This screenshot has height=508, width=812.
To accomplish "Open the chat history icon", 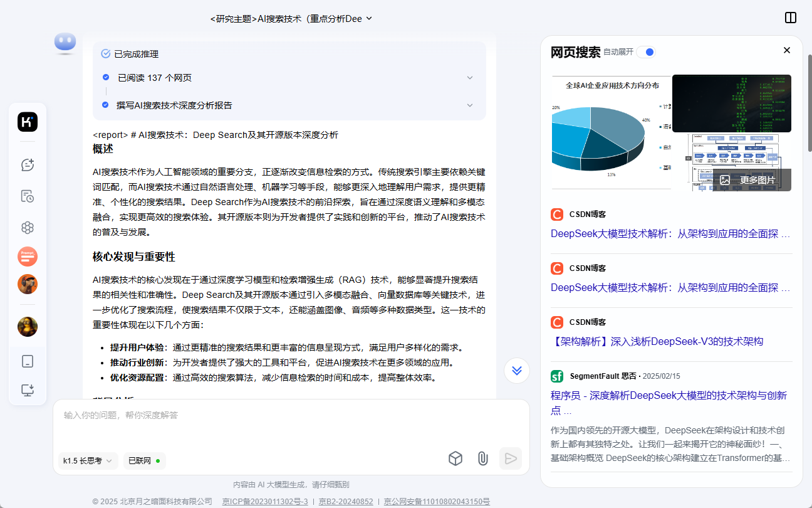I will click(x=28, y=196).
